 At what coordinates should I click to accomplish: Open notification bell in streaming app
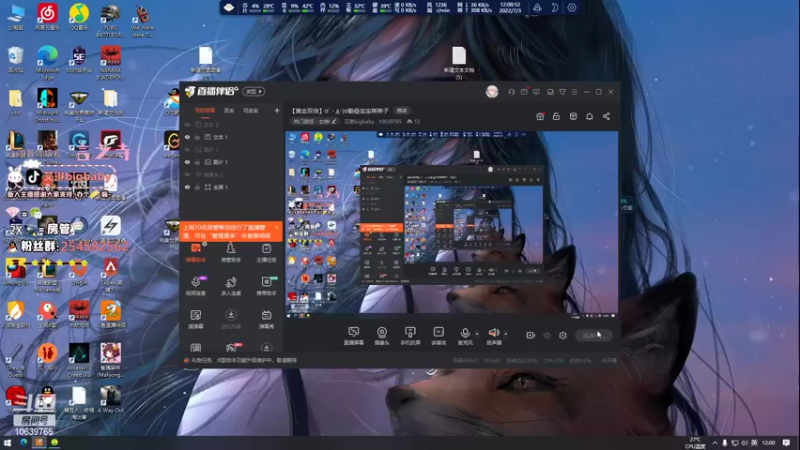(x=589, y=116)
